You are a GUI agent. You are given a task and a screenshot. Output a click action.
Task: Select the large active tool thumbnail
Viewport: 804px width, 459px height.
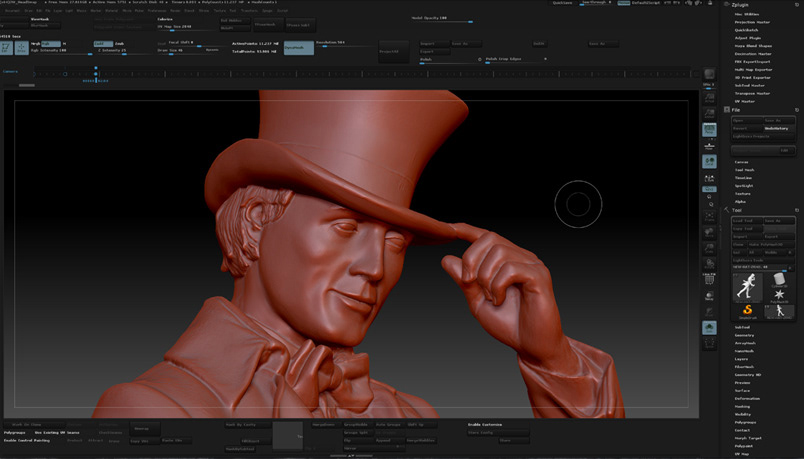747,286
